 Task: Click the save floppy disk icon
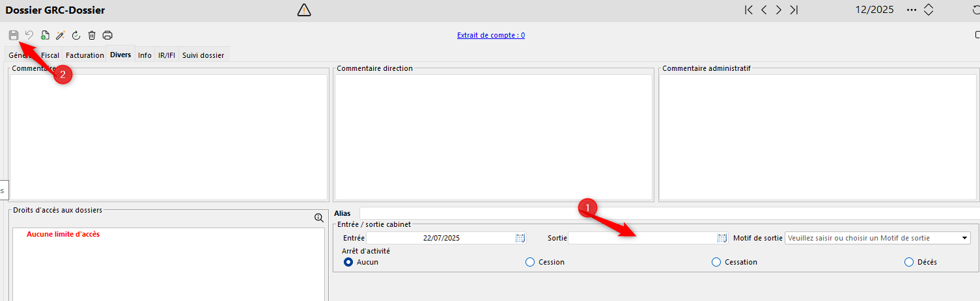(14, 35)
